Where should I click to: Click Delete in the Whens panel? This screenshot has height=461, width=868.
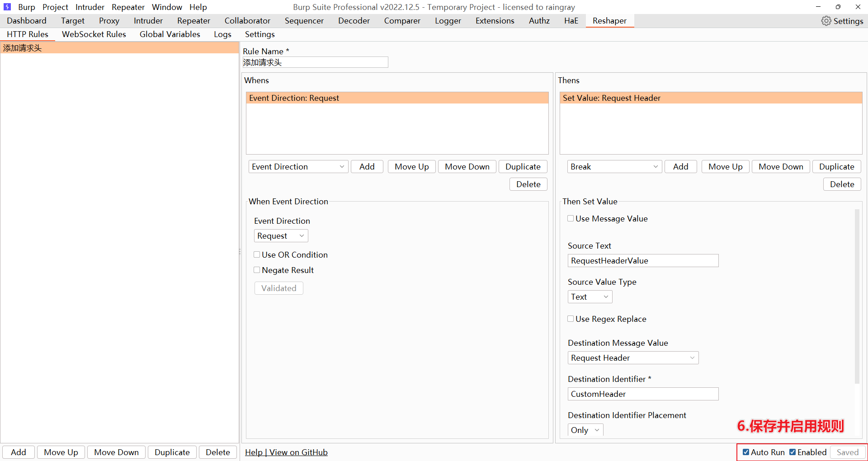click(x=528, y=184)
